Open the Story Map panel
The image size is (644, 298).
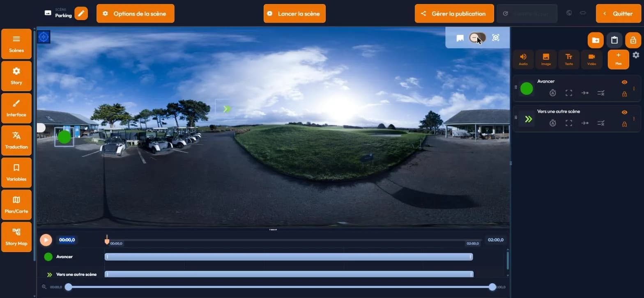tap(16, 237)
